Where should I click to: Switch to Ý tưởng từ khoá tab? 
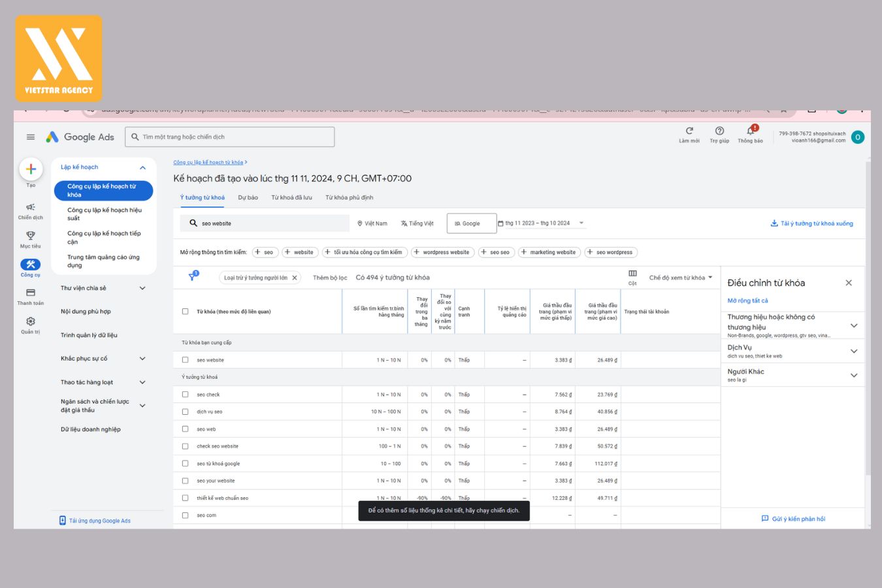pos(203,197)
